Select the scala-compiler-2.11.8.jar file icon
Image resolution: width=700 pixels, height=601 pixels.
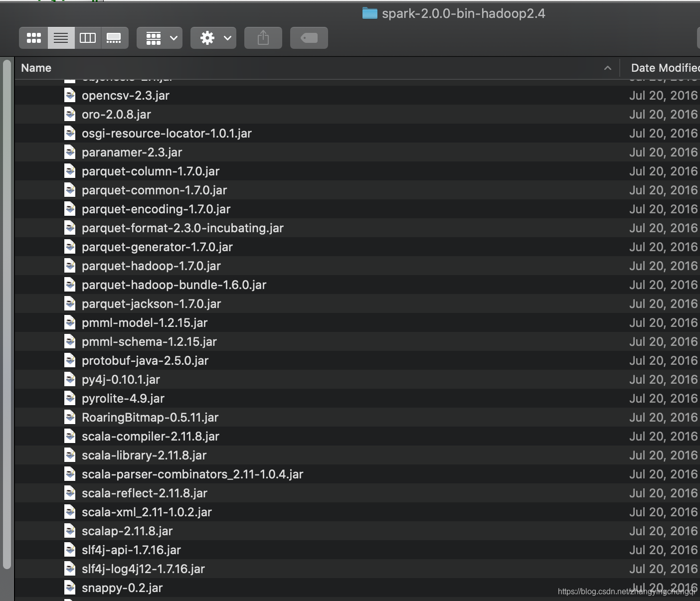pyautogui.click(x=70, y=436)
